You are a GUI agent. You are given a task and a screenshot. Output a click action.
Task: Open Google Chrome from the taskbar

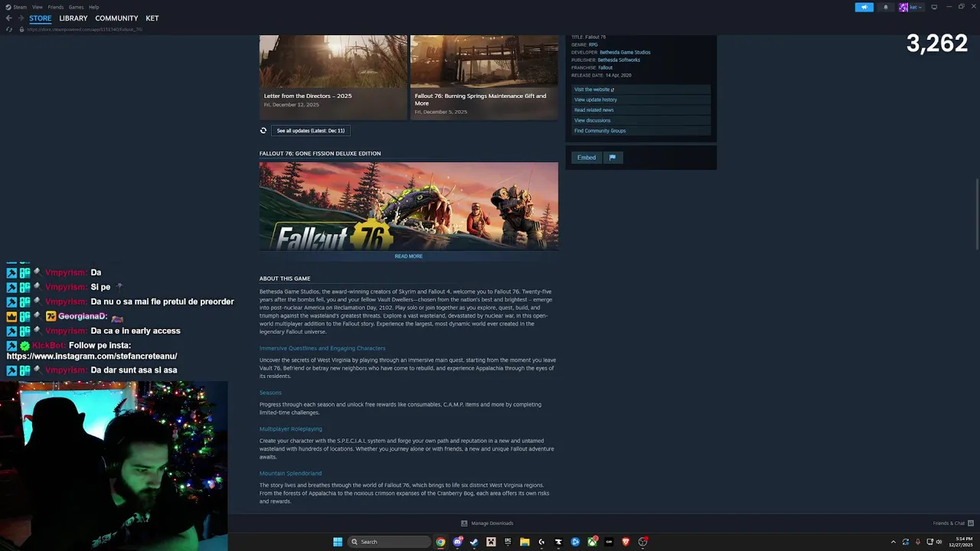[440, 542]
